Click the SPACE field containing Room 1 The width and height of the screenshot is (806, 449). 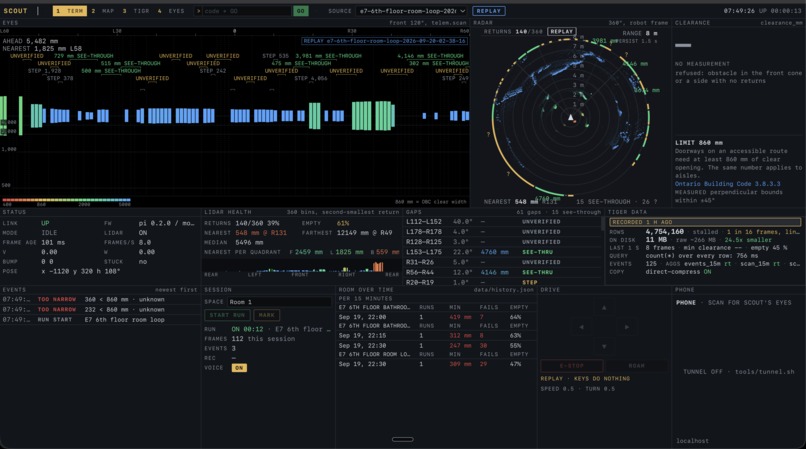[280, 302]
